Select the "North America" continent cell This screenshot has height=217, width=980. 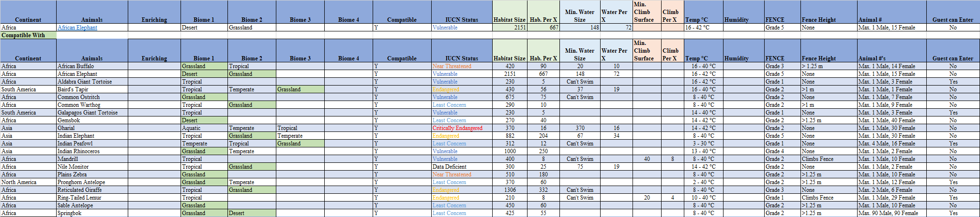(19, 182)
